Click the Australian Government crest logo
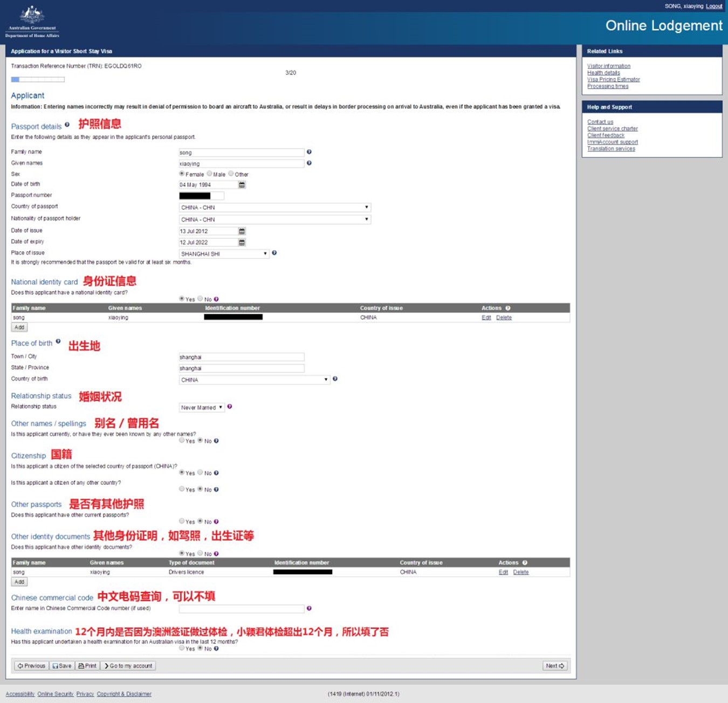Image resolution: width=728 pixels, height=703 pixels. [x=32, y=22]
